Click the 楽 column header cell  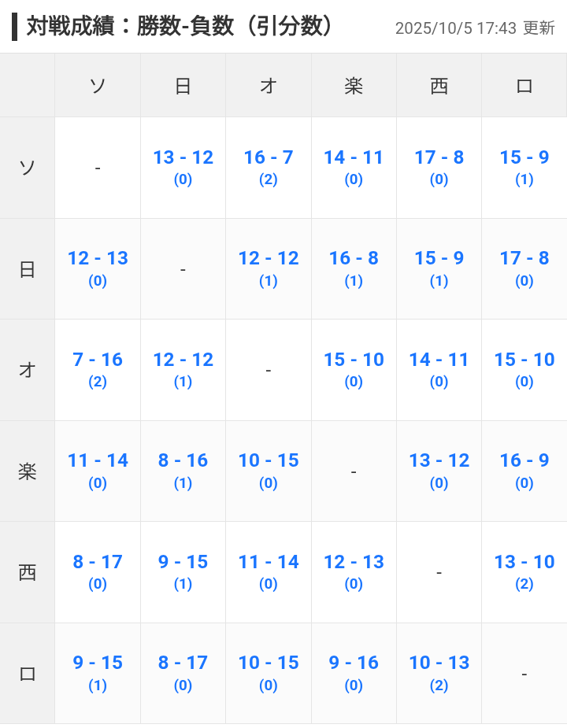point(354,86)
